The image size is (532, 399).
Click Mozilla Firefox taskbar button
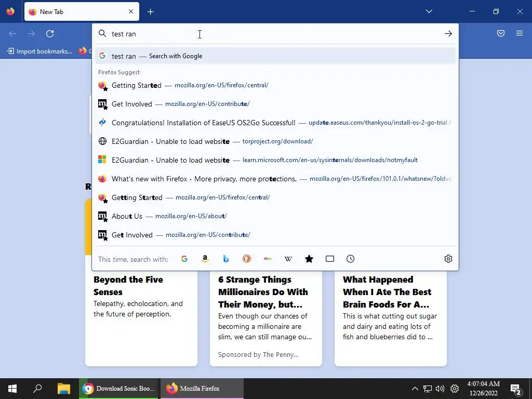[x=202, y=389]
